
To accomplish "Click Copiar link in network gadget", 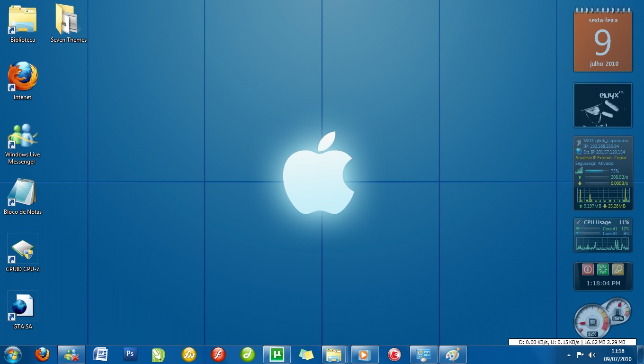I will [x=620, y=157].
